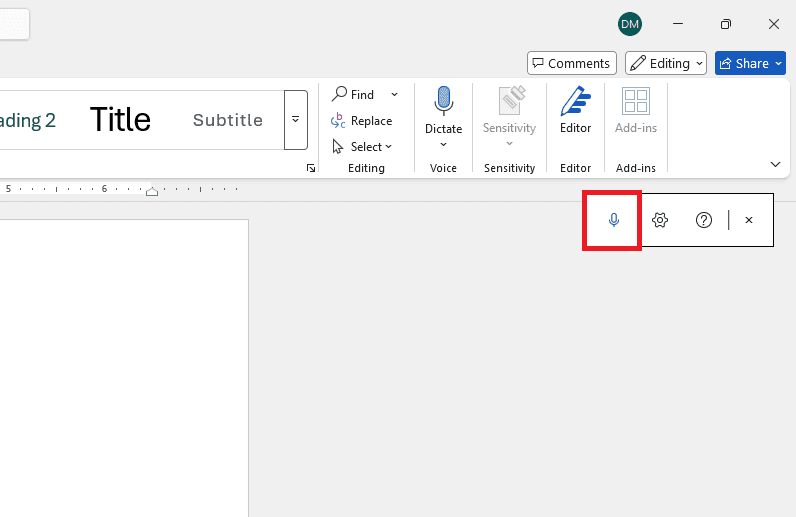796x517 pixels.
Task: Open the Select dropdown
Action: pos(361,147)
